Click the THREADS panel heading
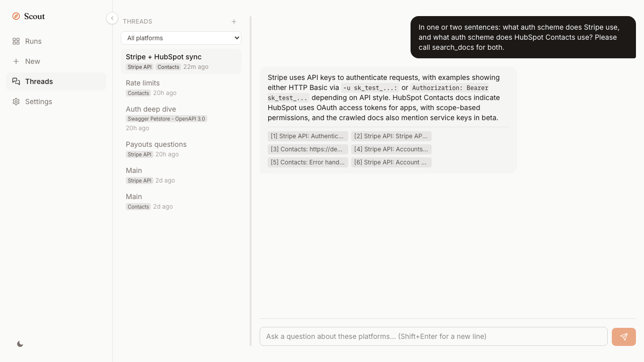 137,22
